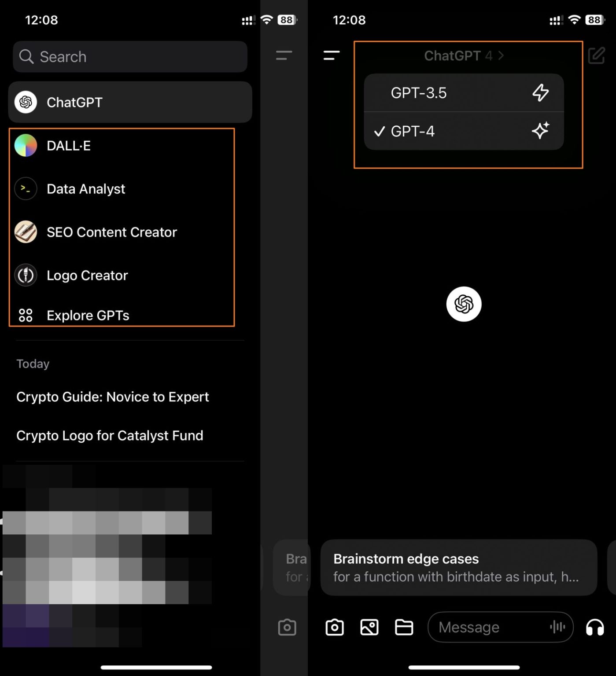Launch the Logo Creator GPT

[87, 275]
